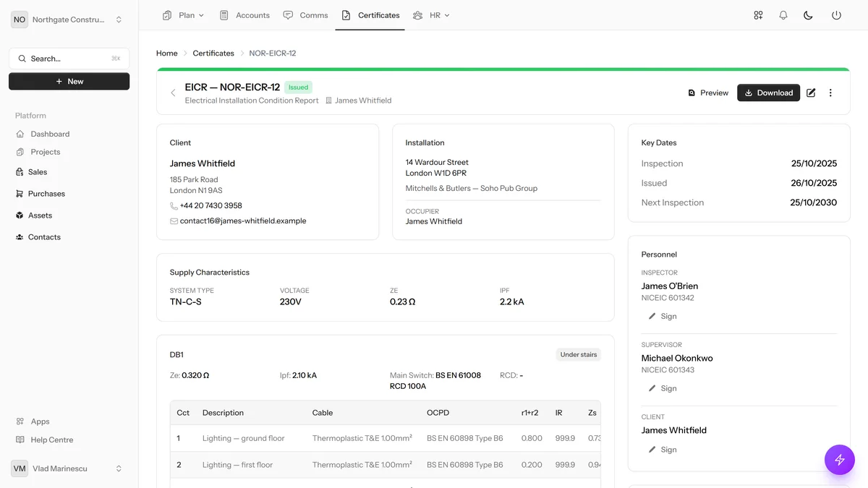Open the more options kebab menu
Viewport: 868px width, 488px height.
pos(830,93)
